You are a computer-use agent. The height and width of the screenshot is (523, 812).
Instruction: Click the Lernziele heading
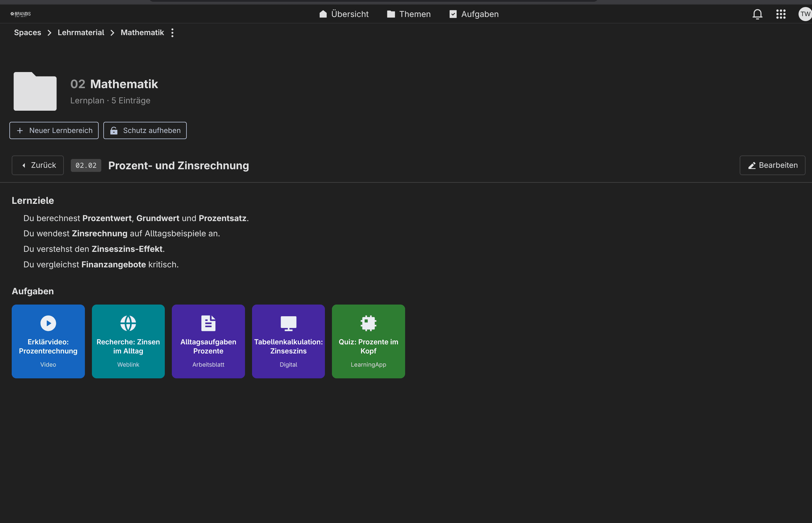pyautogui.click(x=33, y=200)
